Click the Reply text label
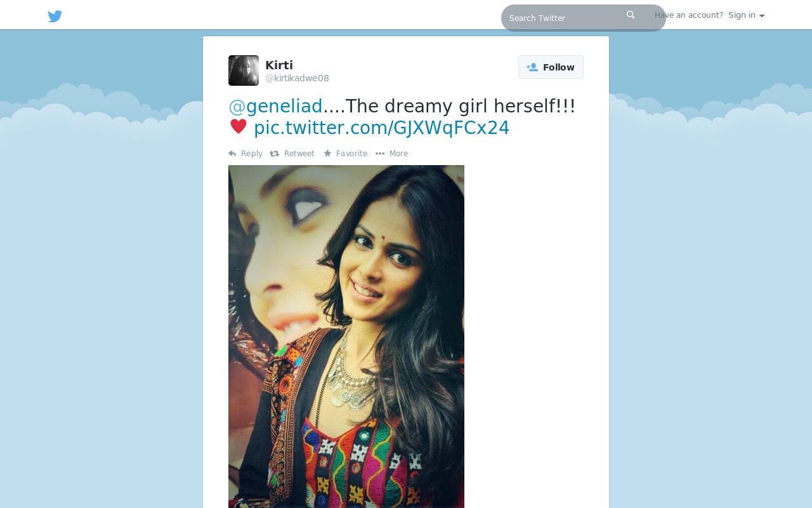This screenshot has width=812, height=508. (252, 154)
